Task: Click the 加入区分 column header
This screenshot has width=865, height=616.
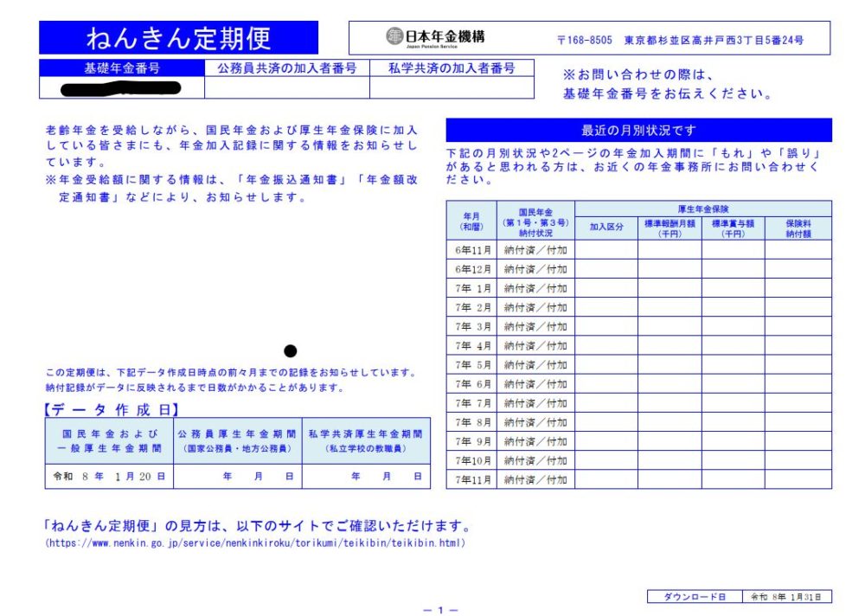Action: pos(606,228)
